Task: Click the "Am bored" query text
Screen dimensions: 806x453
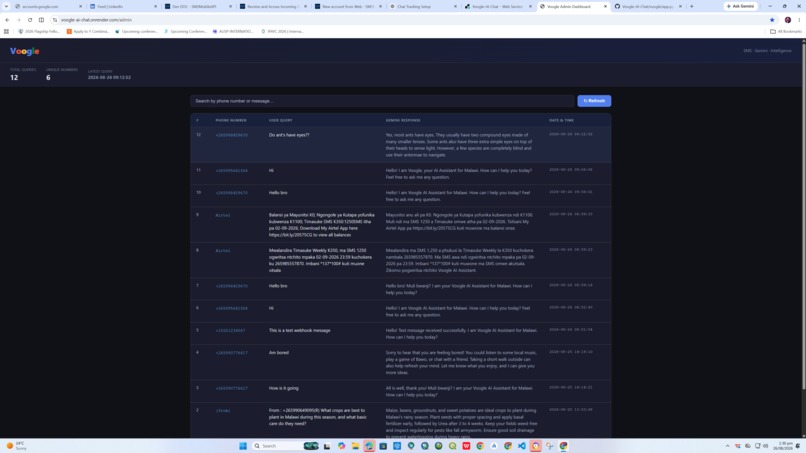Action: pyautogui.click(x=279, y=353)
